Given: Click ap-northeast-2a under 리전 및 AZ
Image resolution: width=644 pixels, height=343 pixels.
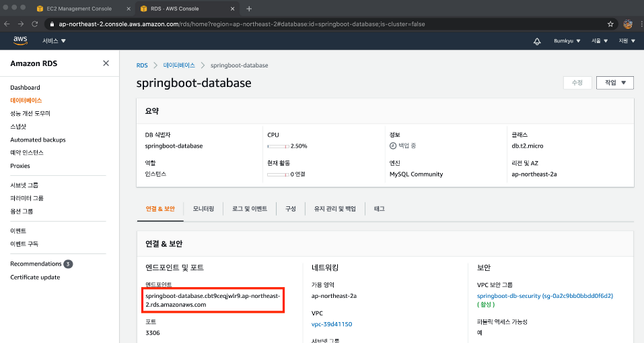Looking at the screenshot, I should coord(534,175).
